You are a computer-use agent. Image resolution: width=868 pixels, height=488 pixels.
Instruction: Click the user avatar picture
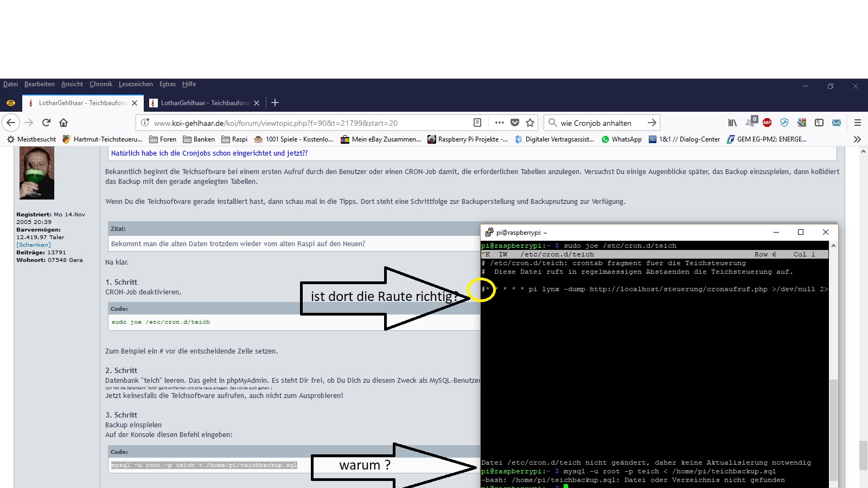point(37,173)
